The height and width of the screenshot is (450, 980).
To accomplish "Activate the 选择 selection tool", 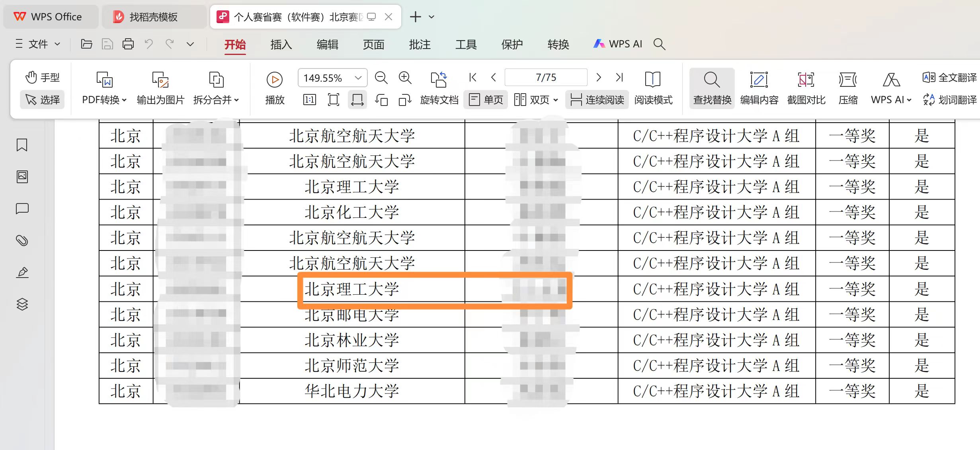I will point(42,100).
